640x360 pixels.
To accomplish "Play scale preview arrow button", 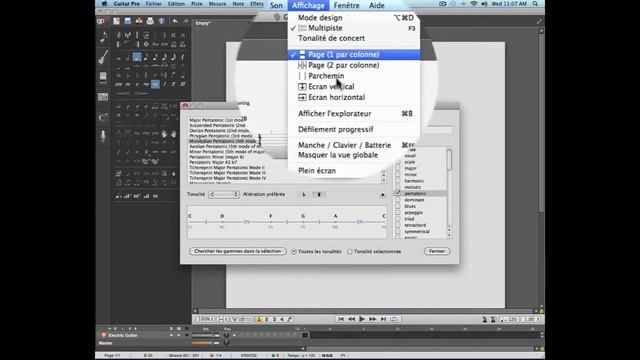I will (382, 195).
